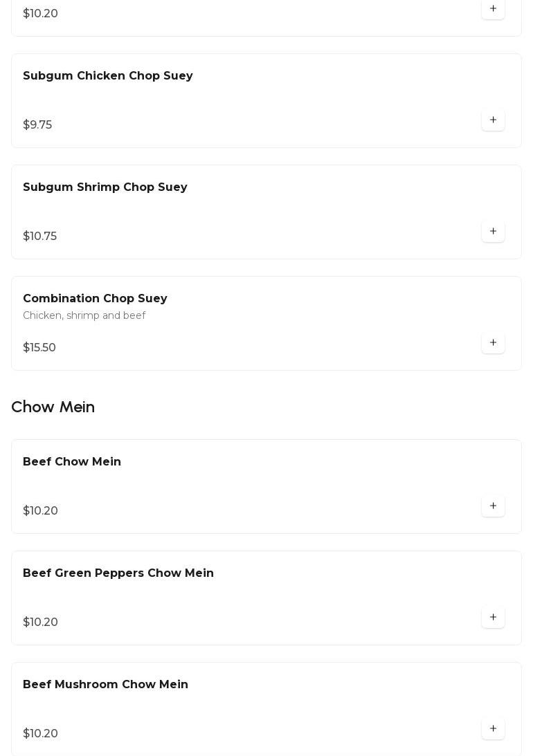Add Subgum Shrimp Chop Suey to cart
533x756 pixels.
pyautogui.click(x=493, y=232)
